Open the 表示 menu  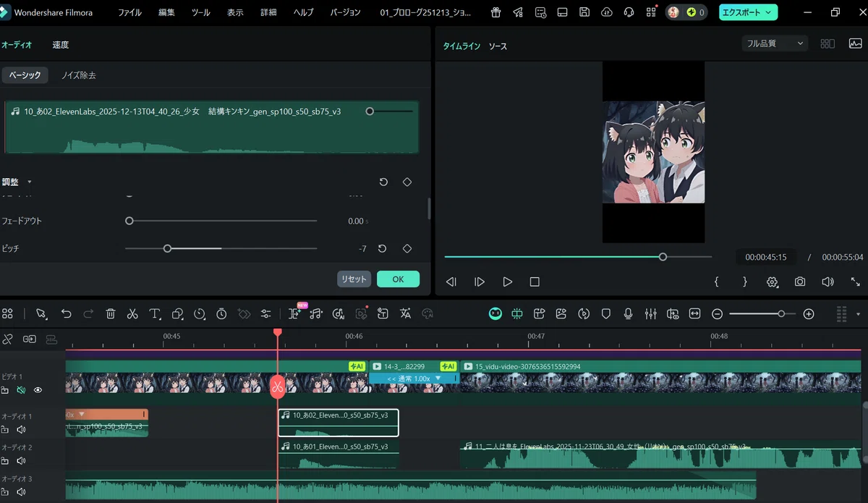(235, 12)
